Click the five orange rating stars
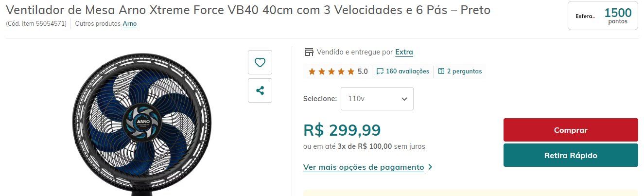This screenshot has width=644, height=196. pyautogui.click(x=331, y=71)
